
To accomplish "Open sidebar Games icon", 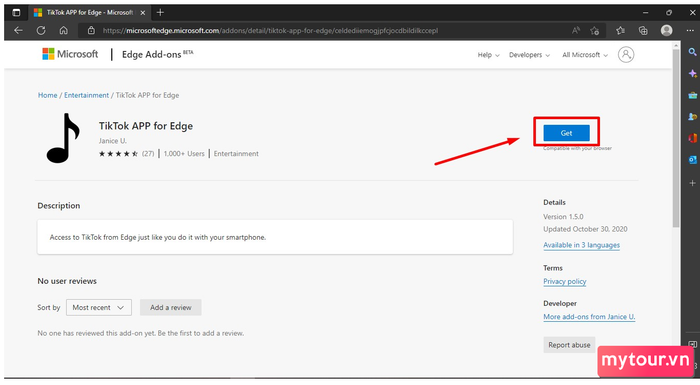I will (692, 117).
